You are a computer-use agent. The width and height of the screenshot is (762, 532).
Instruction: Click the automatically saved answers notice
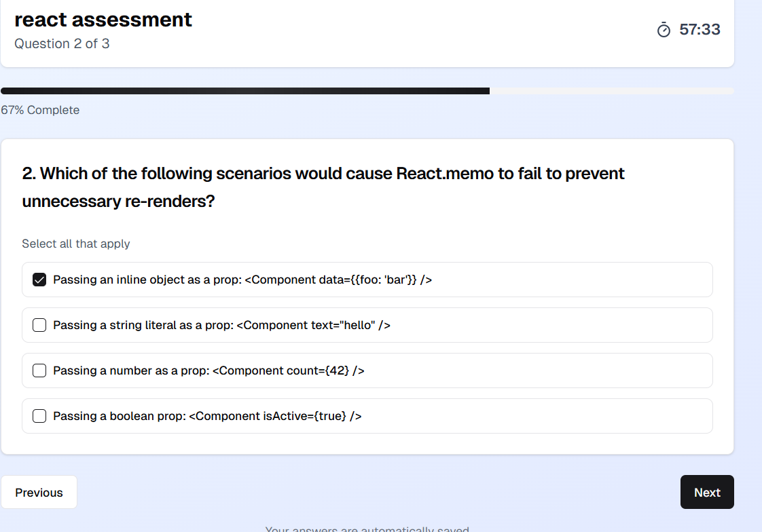point(367,529)
